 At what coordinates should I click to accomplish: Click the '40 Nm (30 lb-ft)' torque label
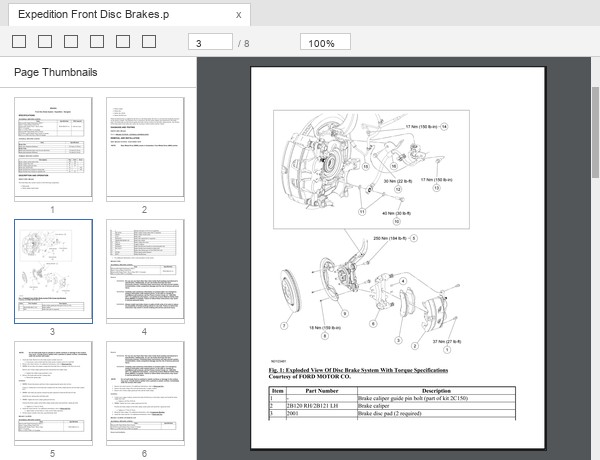pyautogui.click(x=396, y=213)
